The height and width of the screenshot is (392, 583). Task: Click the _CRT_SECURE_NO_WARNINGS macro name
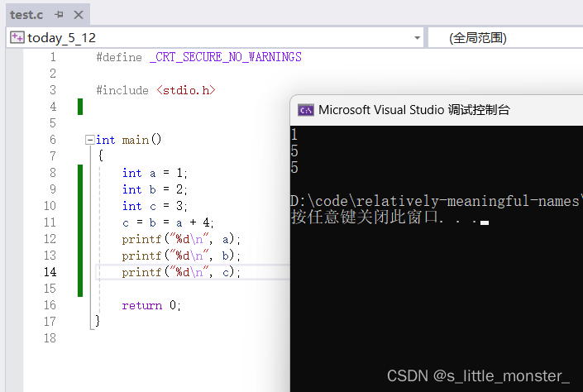coord(225,57)
